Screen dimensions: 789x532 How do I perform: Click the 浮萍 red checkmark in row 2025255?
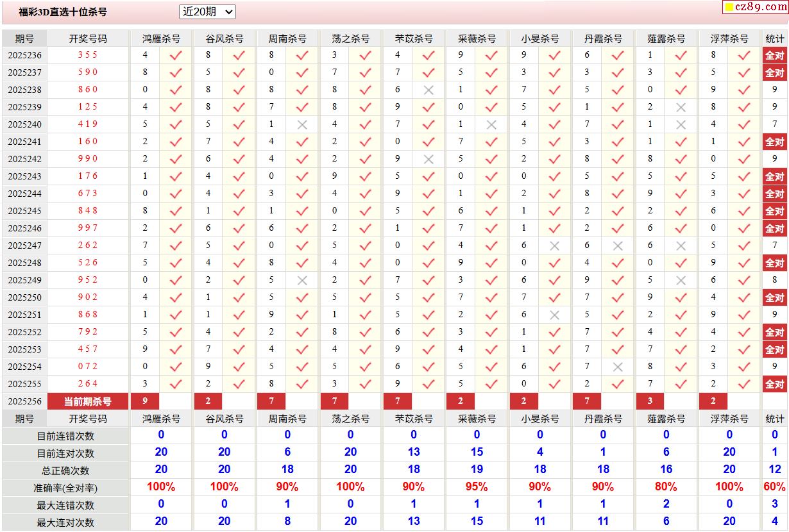[744, 384]
